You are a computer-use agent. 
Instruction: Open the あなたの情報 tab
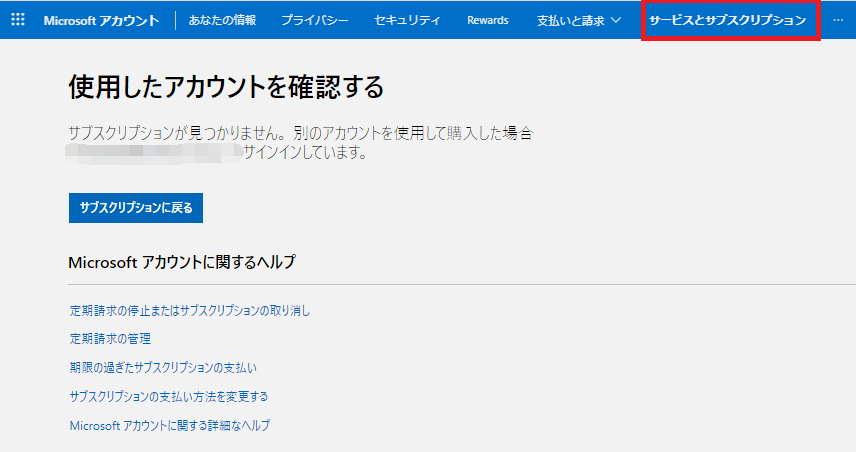(x=222, y=20)
